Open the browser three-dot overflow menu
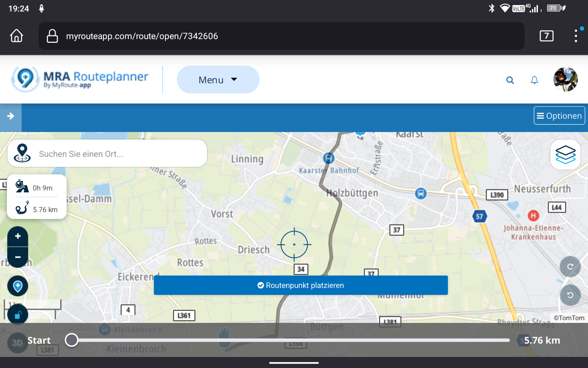The image size is (588, 368). (x=576, y=36)
